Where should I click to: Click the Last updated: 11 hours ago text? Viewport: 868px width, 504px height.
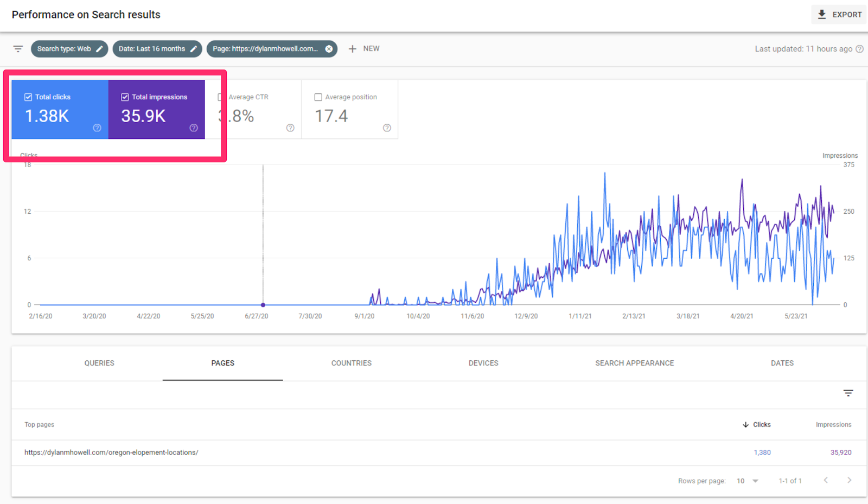803,49
